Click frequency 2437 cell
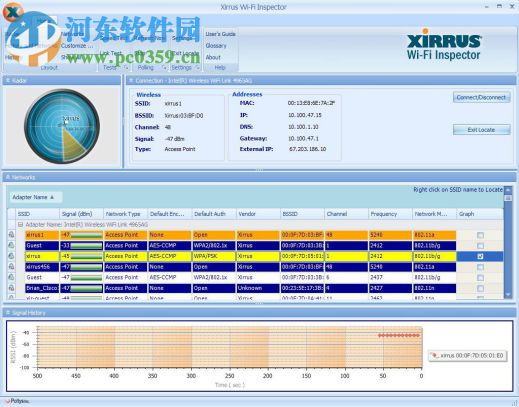The image size is (519, 407). [x=390, y=277]
